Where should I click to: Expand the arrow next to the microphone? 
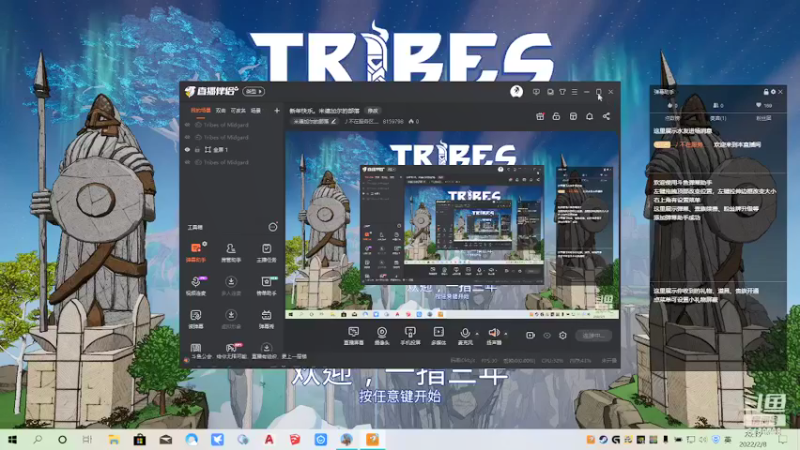tap(477, 334)
